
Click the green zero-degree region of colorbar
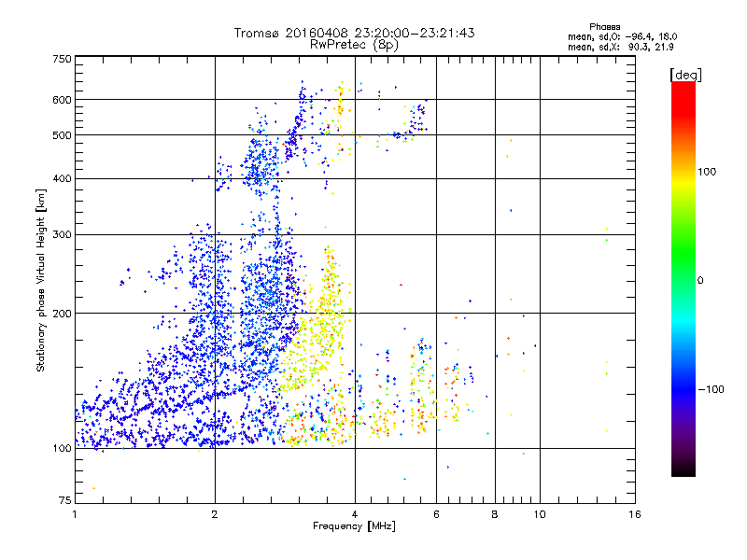pyautogui.click(x=684, y=280)
